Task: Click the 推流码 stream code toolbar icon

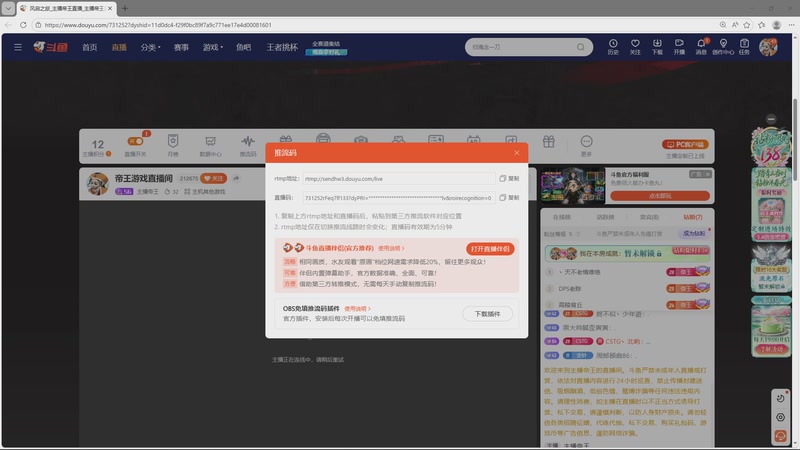Action: click(248, 146)
